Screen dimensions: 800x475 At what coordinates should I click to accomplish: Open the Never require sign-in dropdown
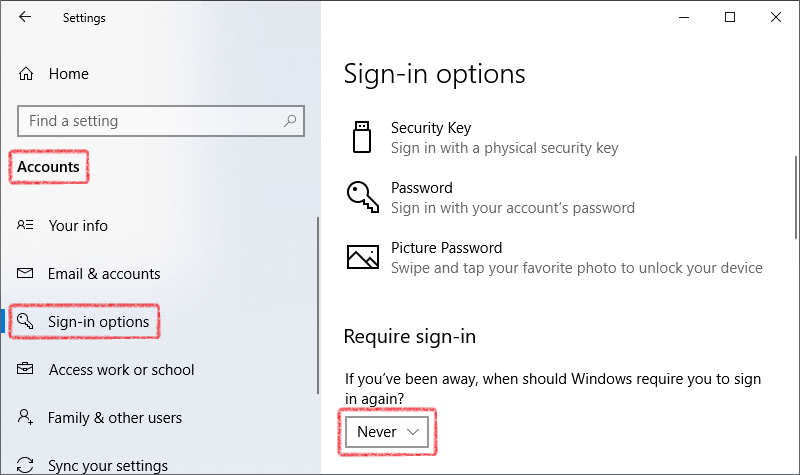[x=387, y=432]
